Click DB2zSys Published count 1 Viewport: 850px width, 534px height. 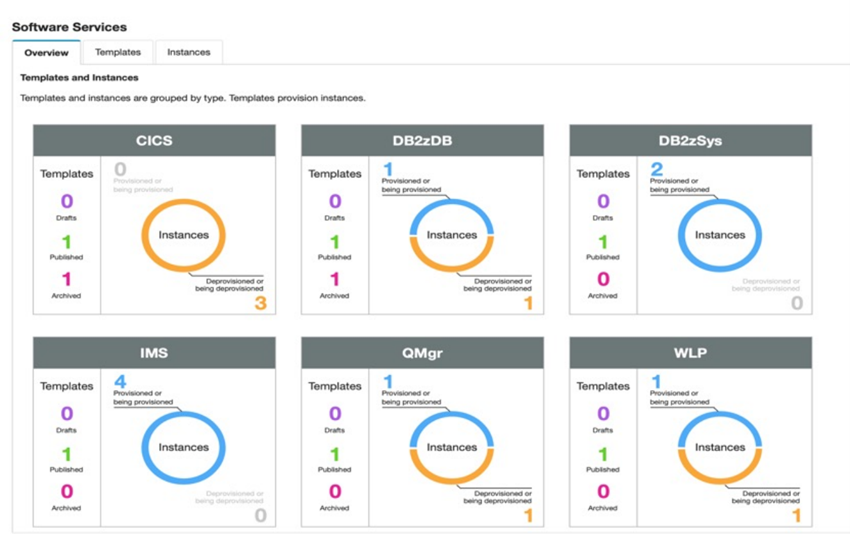603,241
